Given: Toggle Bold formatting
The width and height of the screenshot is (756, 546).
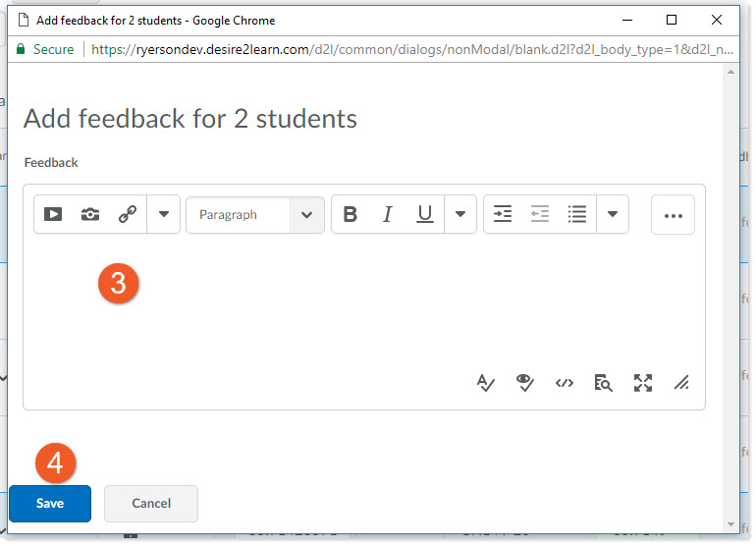Looking at the screenshot, I should click(350, 214).
